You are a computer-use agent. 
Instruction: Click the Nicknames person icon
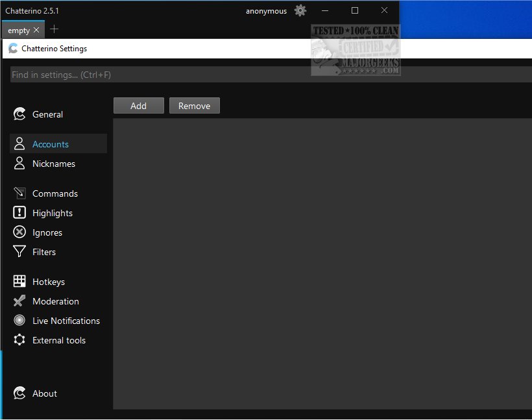pos(19,164)
